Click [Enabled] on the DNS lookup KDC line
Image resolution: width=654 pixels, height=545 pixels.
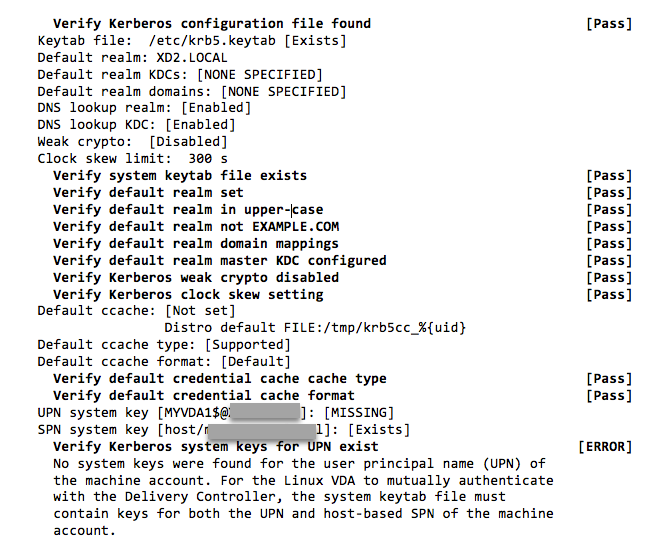200,125
